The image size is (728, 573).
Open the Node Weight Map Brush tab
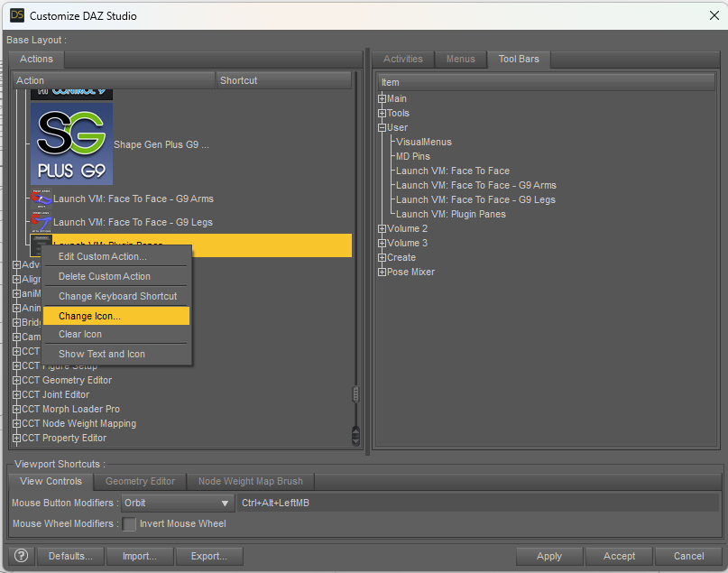tap(251, 481)
